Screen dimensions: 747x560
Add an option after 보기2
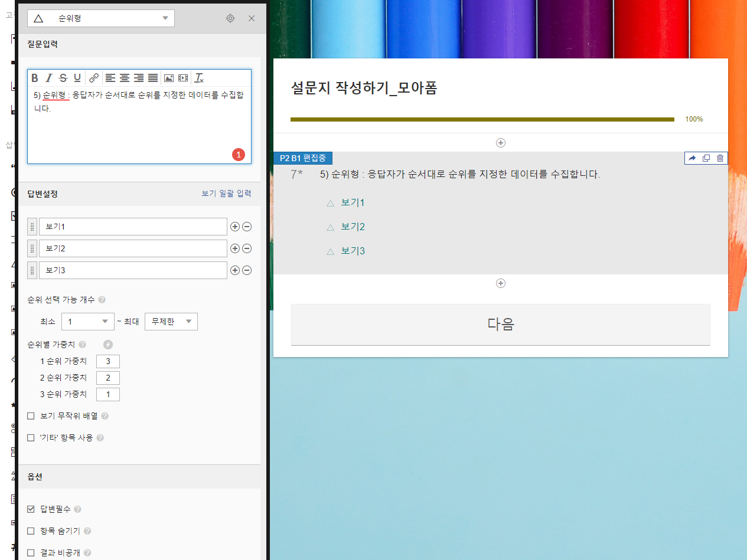coord(235,248)
